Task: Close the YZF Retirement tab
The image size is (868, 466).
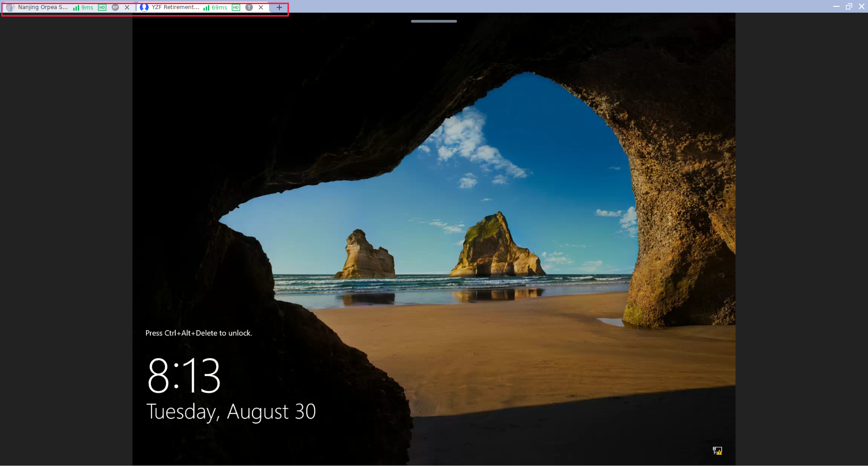Action: pos(261,7)
